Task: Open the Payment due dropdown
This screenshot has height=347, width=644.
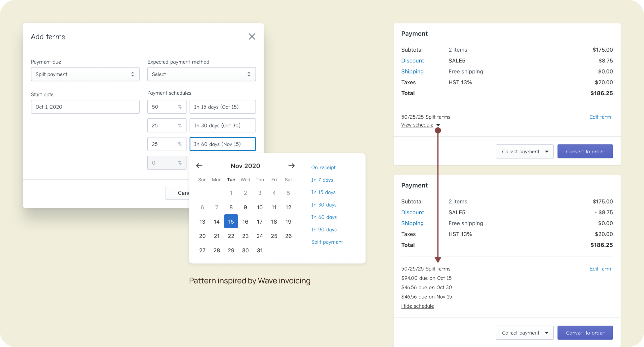Action: pos(85,74)
